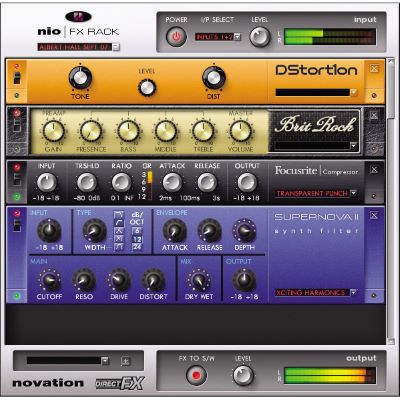Remove the DStortion effect with its X icon
This screenshot has width=400, height=400.
(x=374, y=68)
